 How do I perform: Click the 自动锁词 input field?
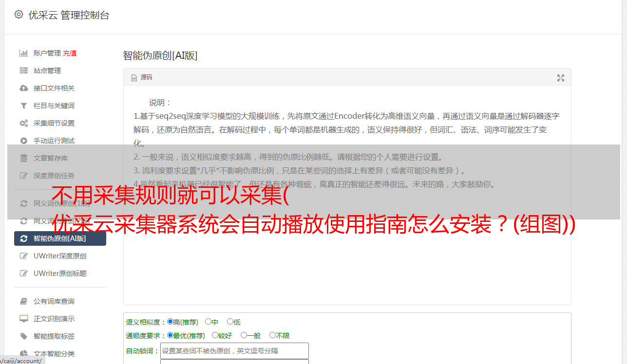pyautogui.click(x=234, y=351)
